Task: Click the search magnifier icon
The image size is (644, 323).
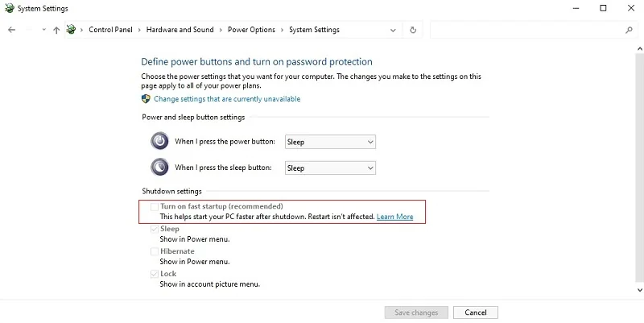Action: point(629,30)
